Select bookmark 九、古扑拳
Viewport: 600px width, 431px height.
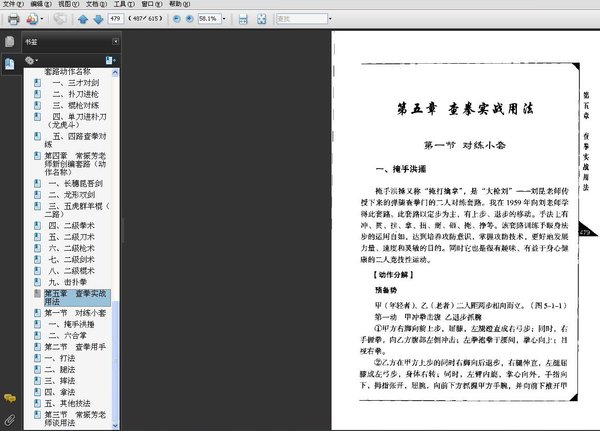[x=68, y=282]
